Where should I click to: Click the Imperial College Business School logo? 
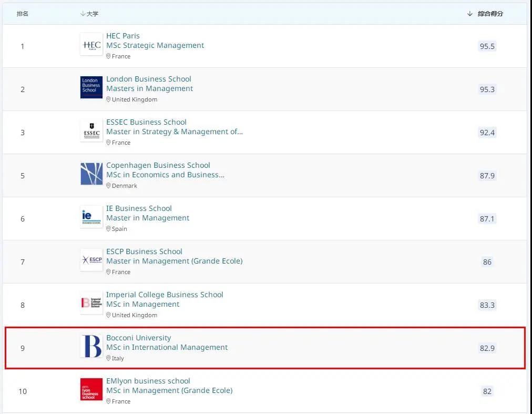(91, 303)
